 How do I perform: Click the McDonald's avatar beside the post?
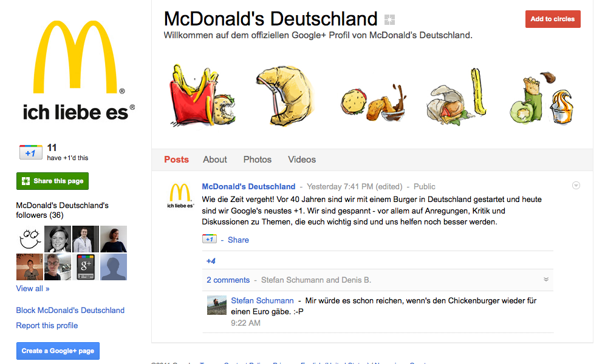point(180,196)
